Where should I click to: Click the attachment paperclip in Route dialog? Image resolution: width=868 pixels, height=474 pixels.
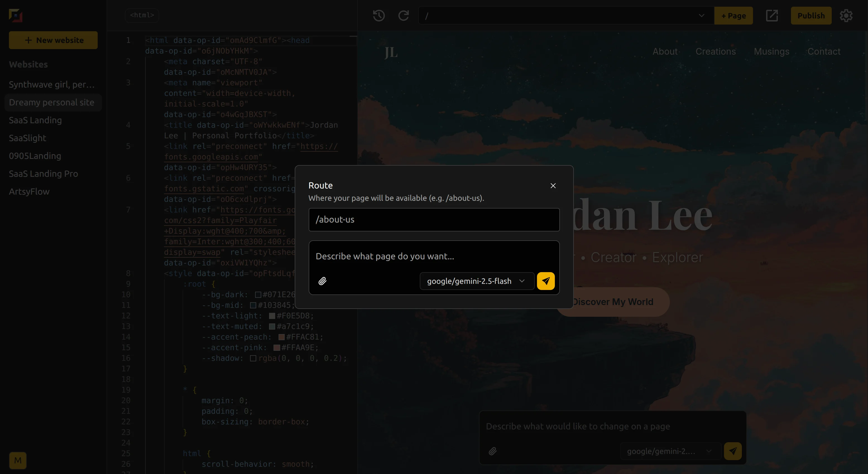tap(322, 281)
